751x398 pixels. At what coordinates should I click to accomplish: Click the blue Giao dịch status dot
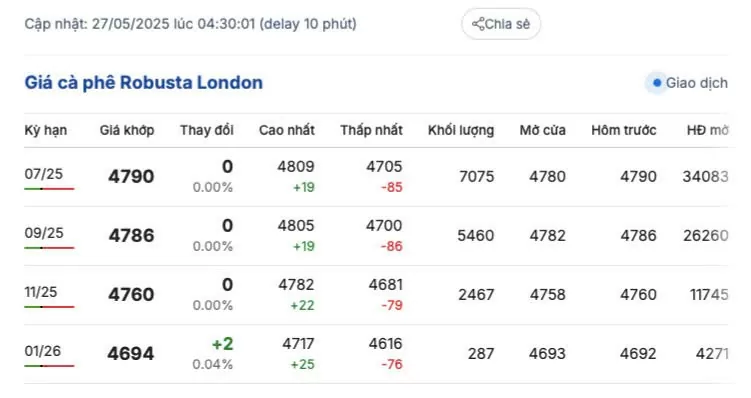point(657,83)
